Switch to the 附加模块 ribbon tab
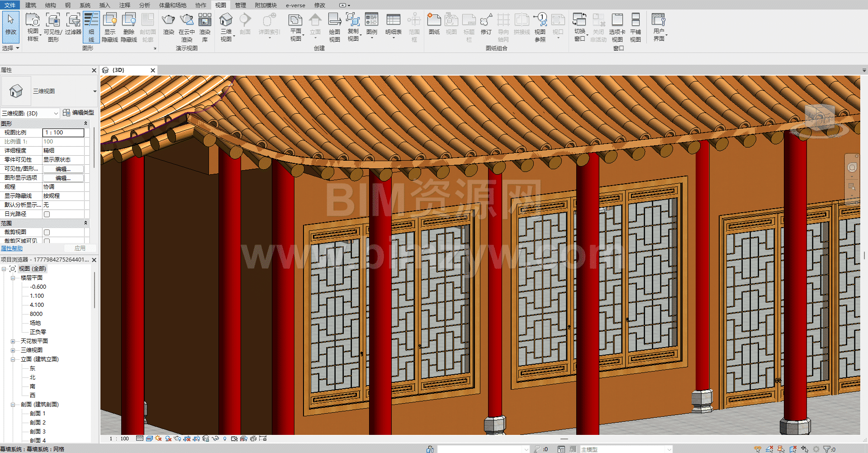Viewport: 868px width, 453px height. [266, 5]
